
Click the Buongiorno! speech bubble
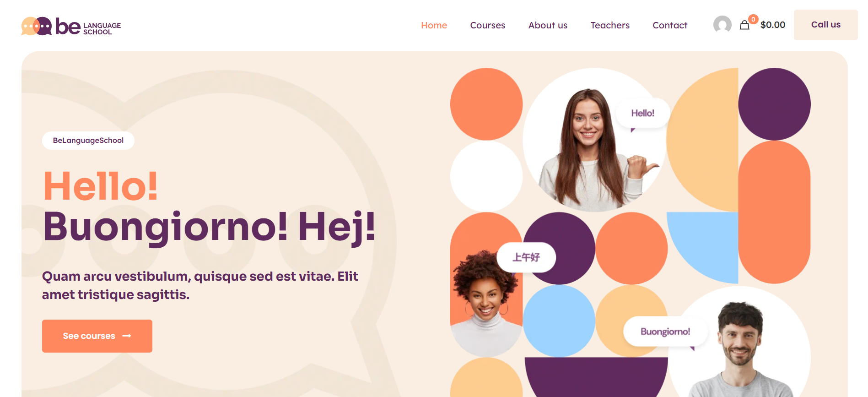tap(665, 332)
